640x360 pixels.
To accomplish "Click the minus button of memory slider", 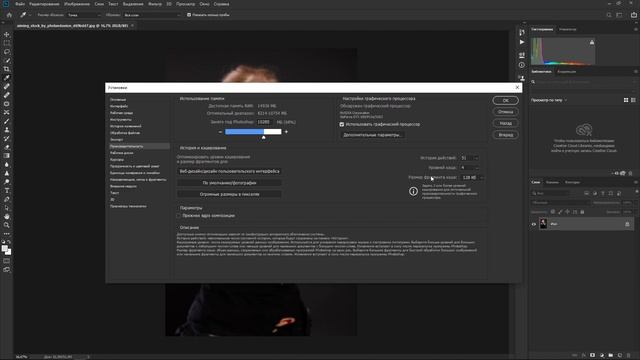I will (220, 132).
